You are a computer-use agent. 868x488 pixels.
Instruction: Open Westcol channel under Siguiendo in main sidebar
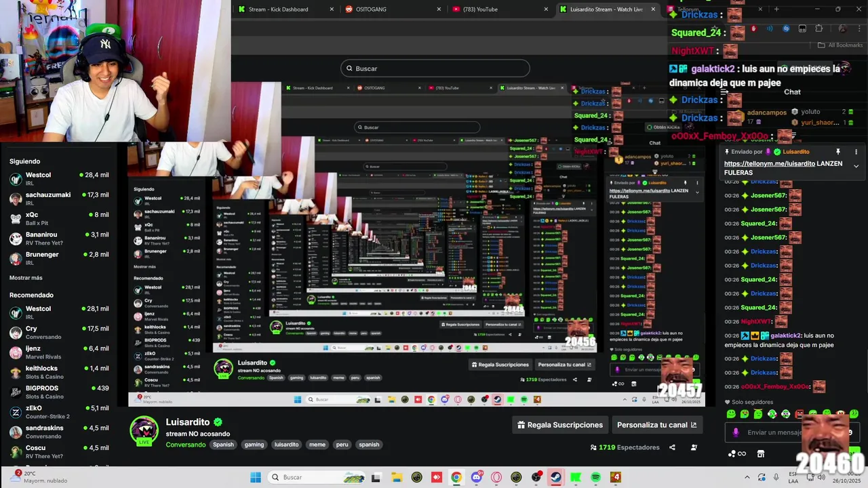click(x=59, y=179)
